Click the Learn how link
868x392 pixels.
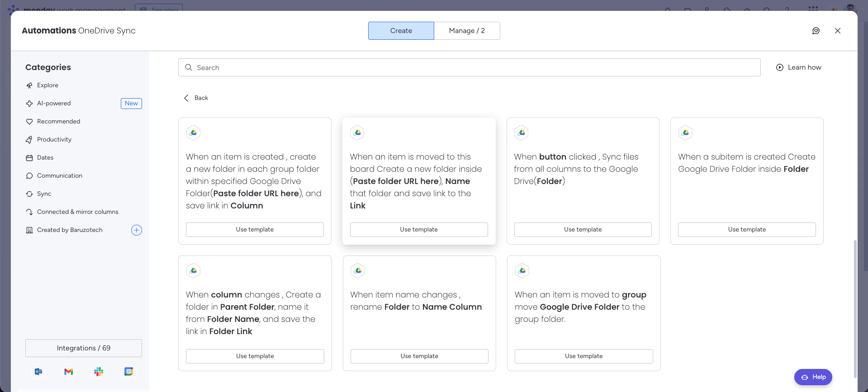[799, 67]
